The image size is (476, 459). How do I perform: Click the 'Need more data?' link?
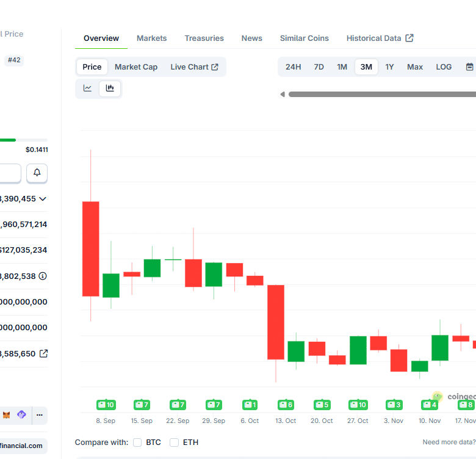click(449, 443)
